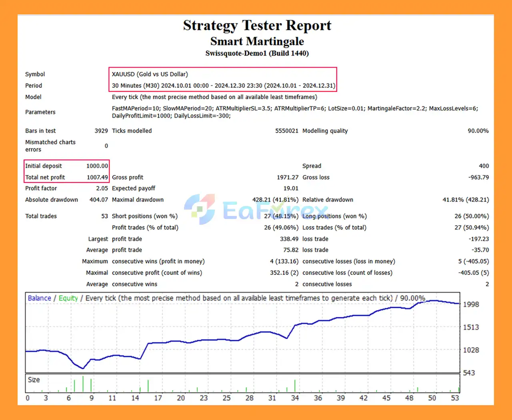This screenshot has width=512, height=420.
Task: Click the 1998 label on chart axis
Action: (471, 304)
